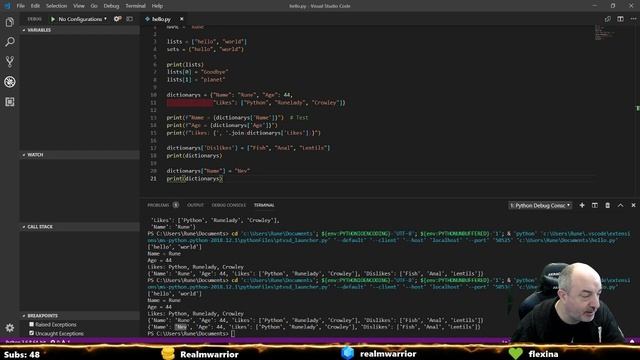The height and width of the screenshot is (360, 640).
Task: Click the 'print(lists)' code line
Action: [x=185, y=64]
